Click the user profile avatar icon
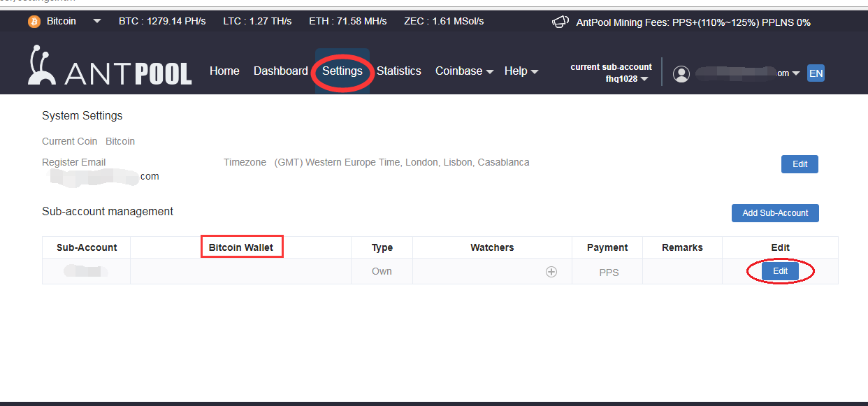This screenshot has width=868, height=406. tap(681, 73)
